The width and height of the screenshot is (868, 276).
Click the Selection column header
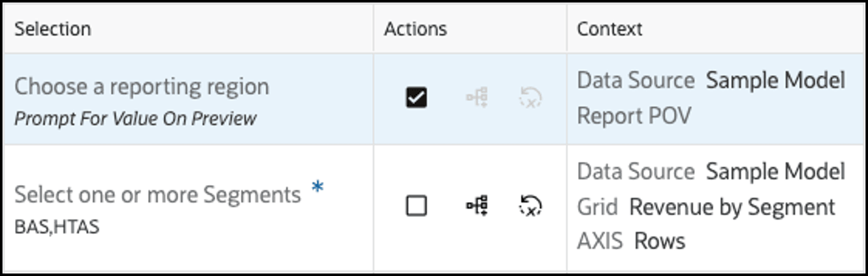(x=53, y=29)
